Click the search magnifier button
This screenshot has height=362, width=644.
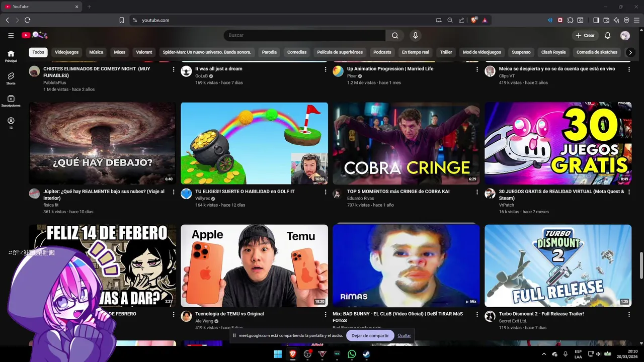[x=395, y=35]
